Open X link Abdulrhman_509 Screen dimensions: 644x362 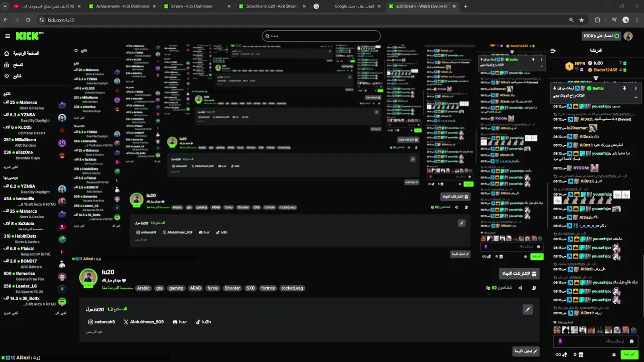[144, 322]
